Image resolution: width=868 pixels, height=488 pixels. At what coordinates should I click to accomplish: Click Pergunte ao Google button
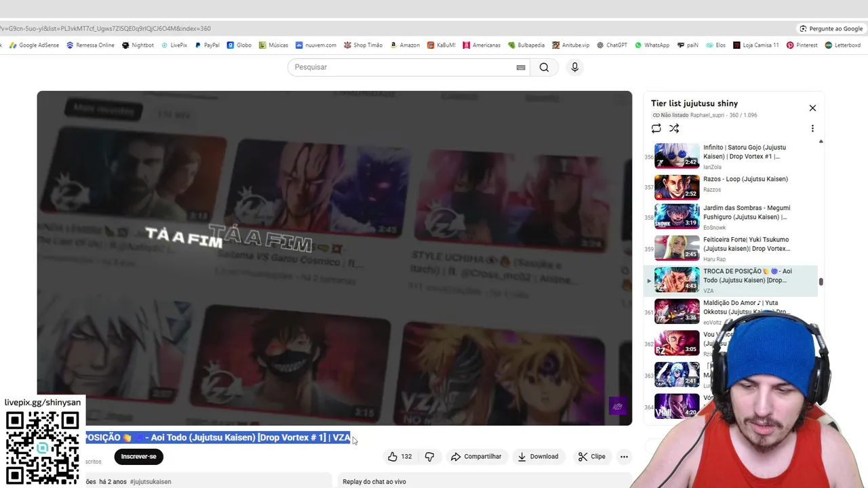click(x=831, y=28)
